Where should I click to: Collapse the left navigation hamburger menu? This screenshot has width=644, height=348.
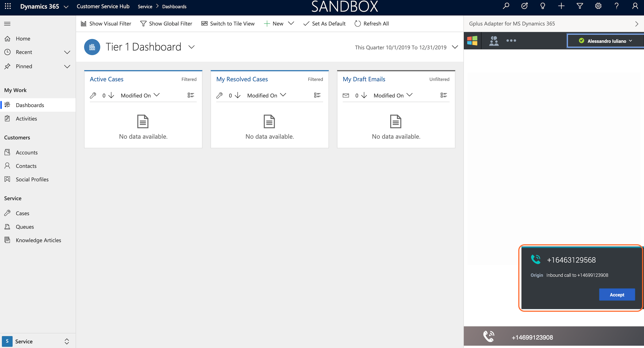[7, 24]
